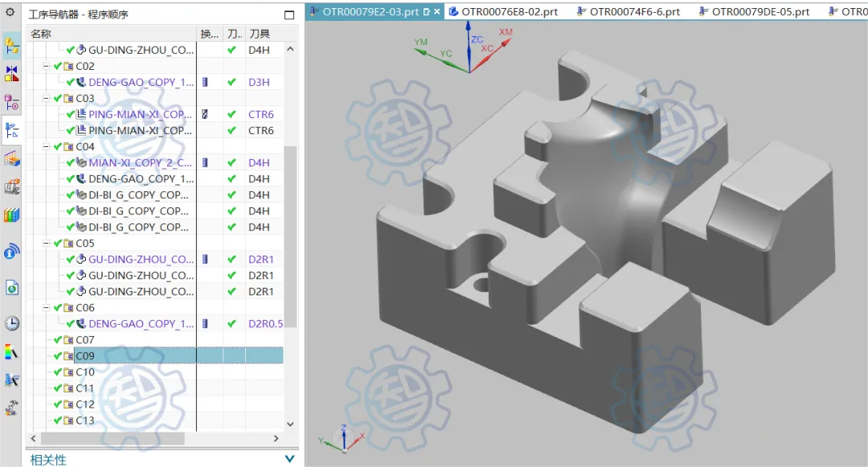Click the D3H tool cell
The width and height of the screenshot is (868, 467).
coord(259,82)
